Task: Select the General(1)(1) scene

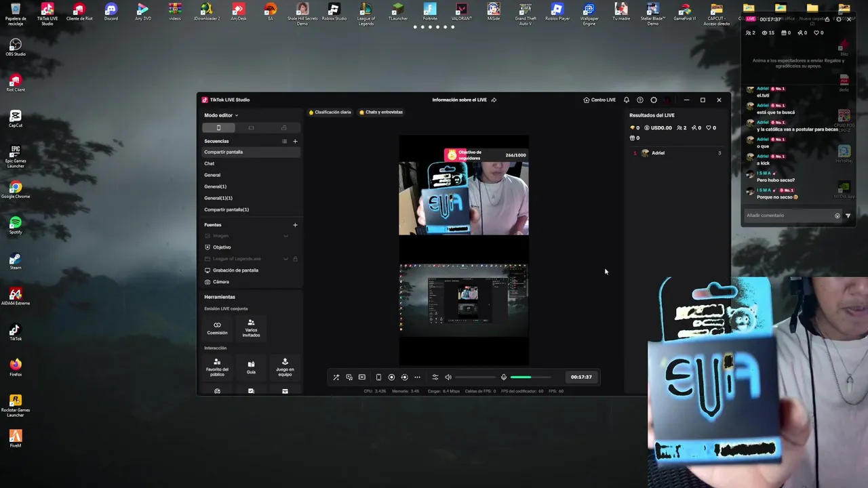Action: (x=251, y=198)
